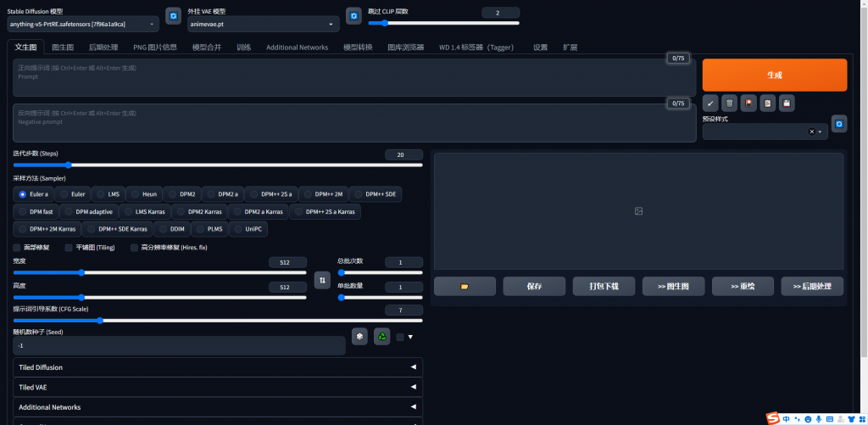Click the microphone voice input icon
868x425 pixels.
(819, 419)
